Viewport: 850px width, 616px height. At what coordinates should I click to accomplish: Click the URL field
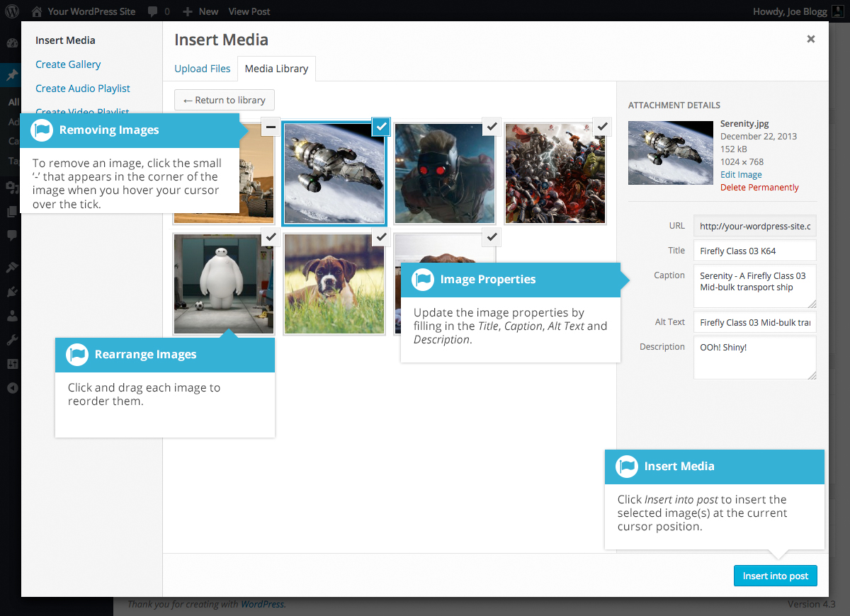(x=755, y=226)
